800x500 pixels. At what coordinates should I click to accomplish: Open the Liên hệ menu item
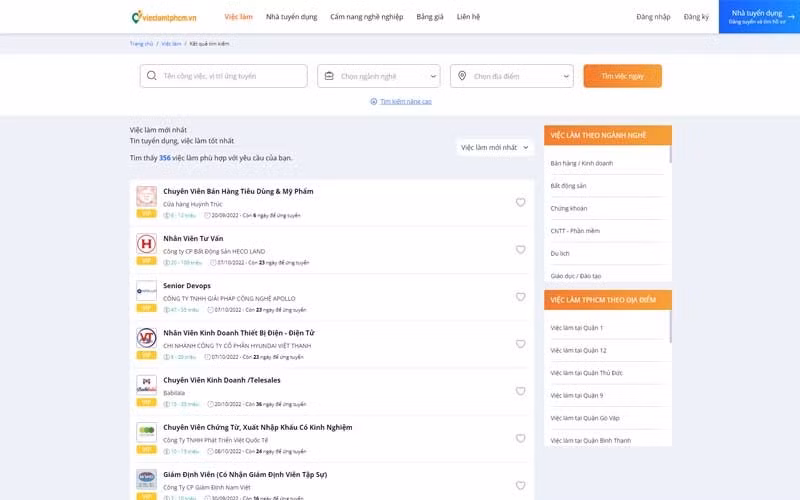[x=468, y=17]
